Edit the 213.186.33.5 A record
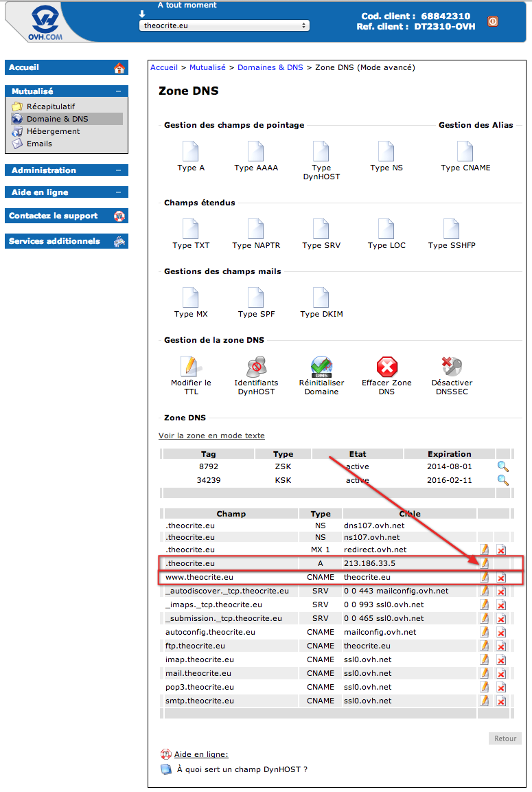Viewport: 532px width, 792px height. (x=485, y=563)
